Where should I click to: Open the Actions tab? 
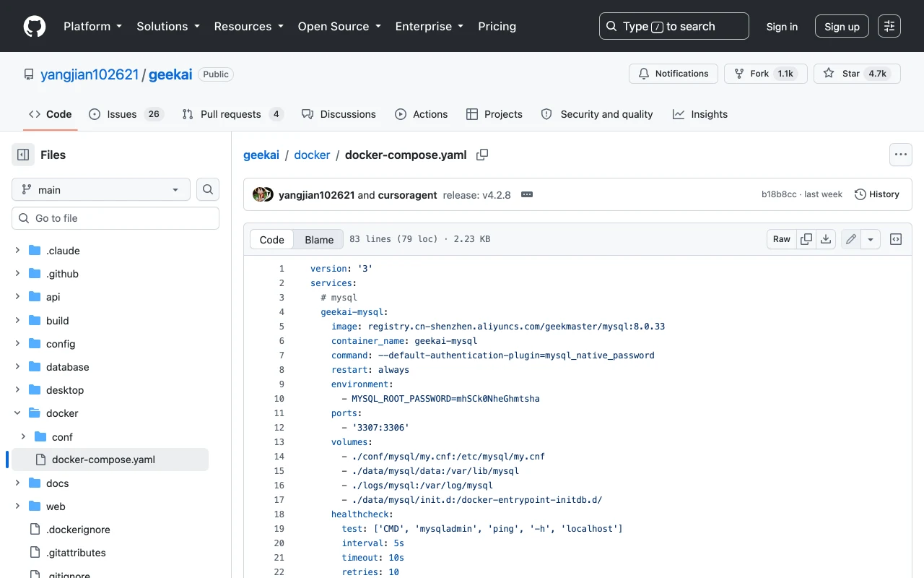point(422,114)
